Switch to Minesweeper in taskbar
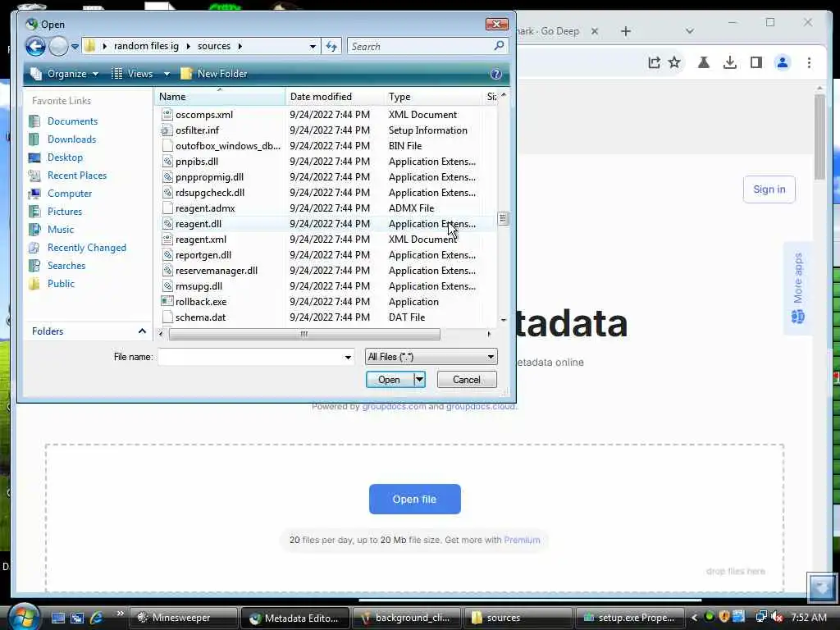The image size is (840, 630). point(182,618)
